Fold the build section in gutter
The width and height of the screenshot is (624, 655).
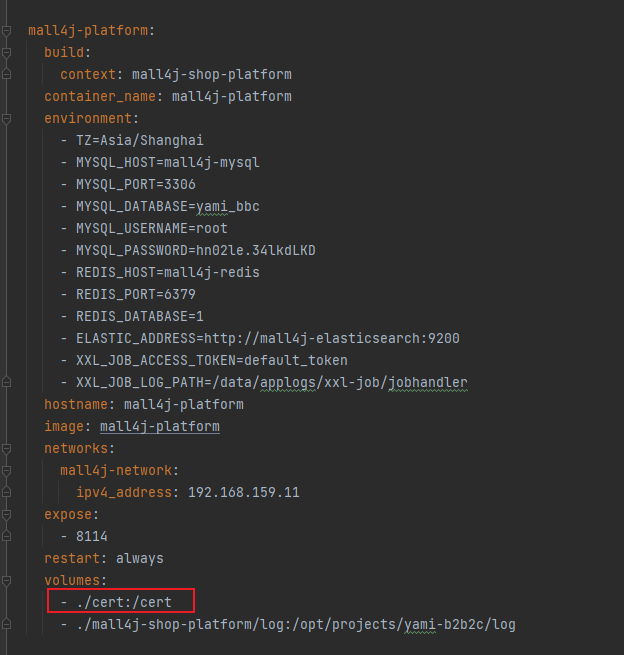pos(7,53)
